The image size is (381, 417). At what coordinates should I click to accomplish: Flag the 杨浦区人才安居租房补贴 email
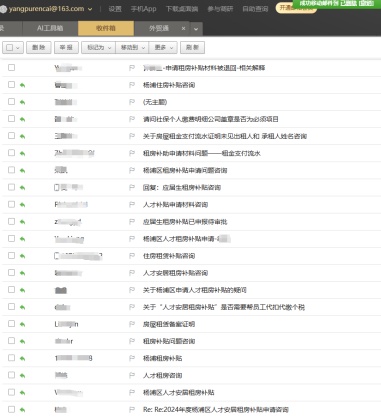[x=132, y=392]
